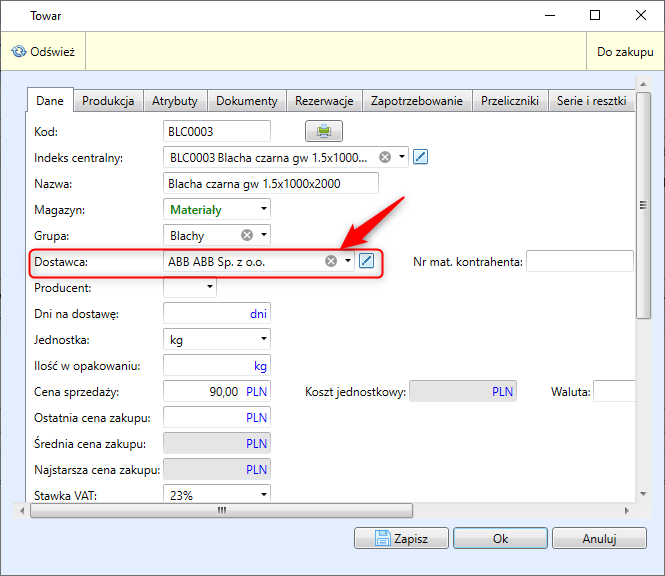Expand the Jednostka unit dropdown
Image resolution: width=665 pixels, height=576 pixels.
pyautogui.click(x=263, y=340)
